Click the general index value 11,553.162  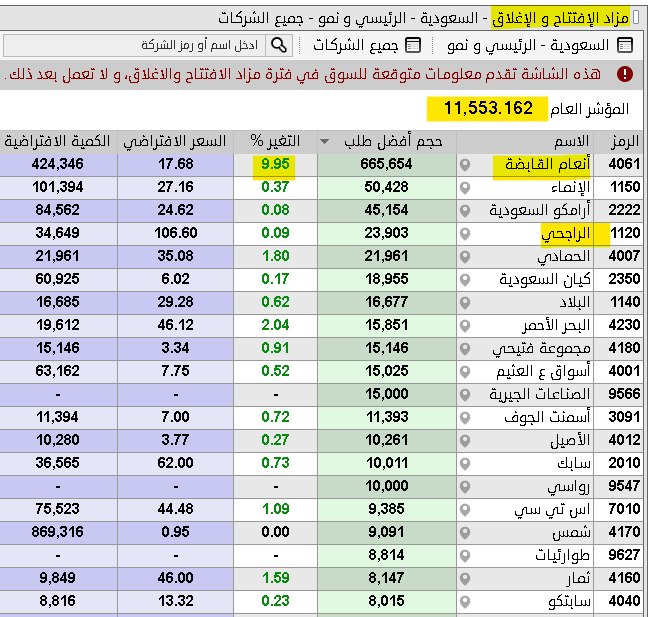[488, 108]
